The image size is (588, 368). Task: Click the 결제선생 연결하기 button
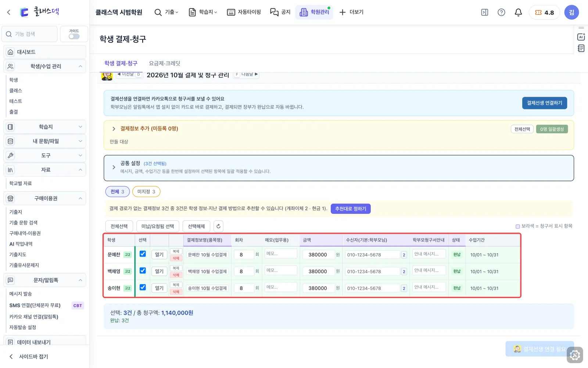point(545,103)
